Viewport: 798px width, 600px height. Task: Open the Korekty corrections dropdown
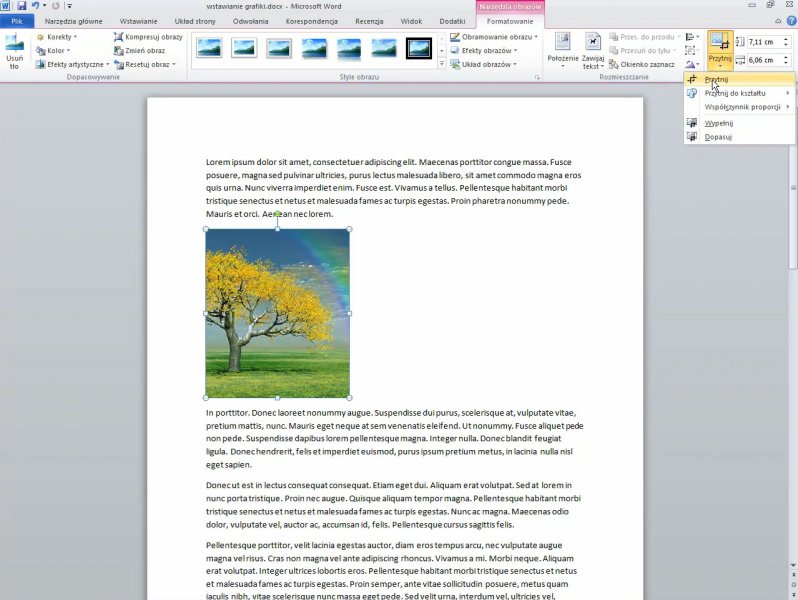pos(59,37)
